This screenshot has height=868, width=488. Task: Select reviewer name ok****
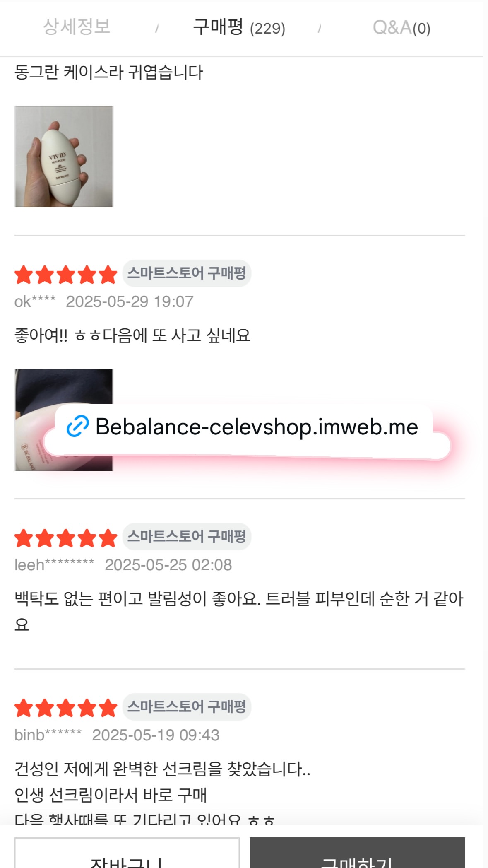tap(35, 301)
